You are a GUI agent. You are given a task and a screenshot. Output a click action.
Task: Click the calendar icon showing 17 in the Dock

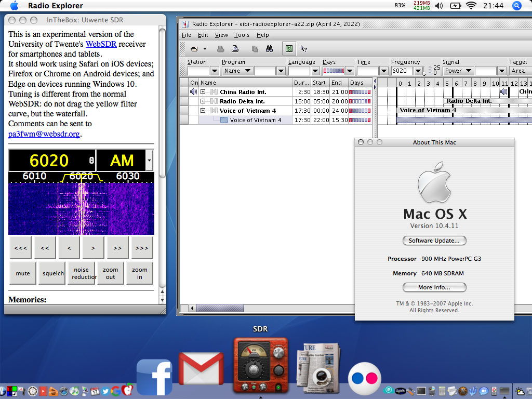pyautogui.click(x=95, y=391)
